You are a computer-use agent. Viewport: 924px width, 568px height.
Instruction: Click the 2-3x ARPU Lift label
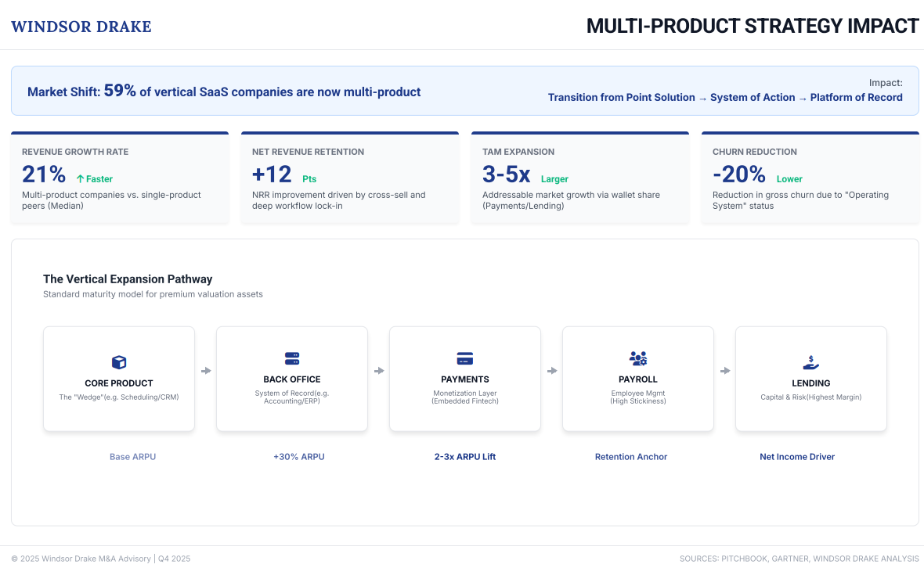464,456
